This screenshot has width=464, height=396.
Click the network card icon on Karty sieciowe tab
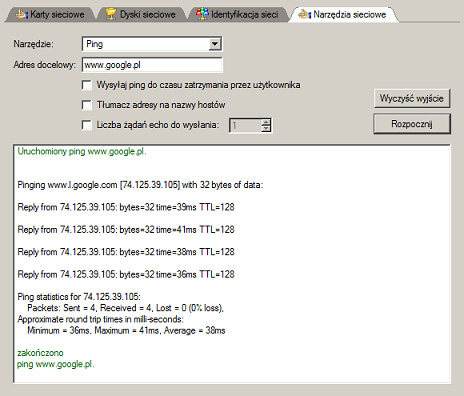22,14
